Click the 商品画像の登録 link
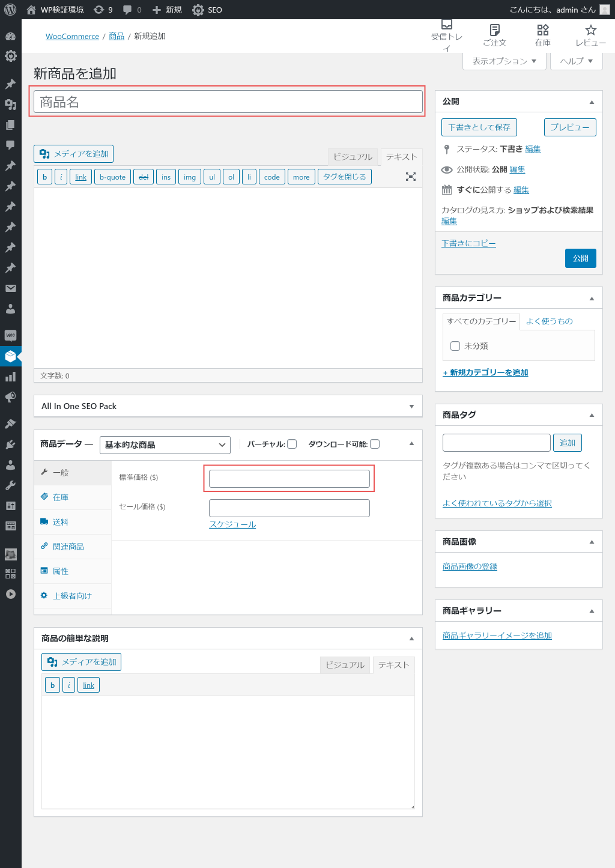The height and width of the screenshot is (868, 615). tap(470, 566)
